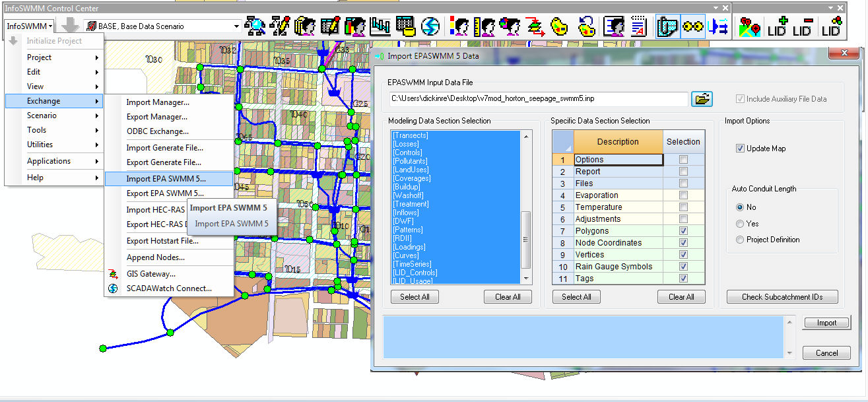
Task: Browse for input file with folder icon
Action: 702,99
